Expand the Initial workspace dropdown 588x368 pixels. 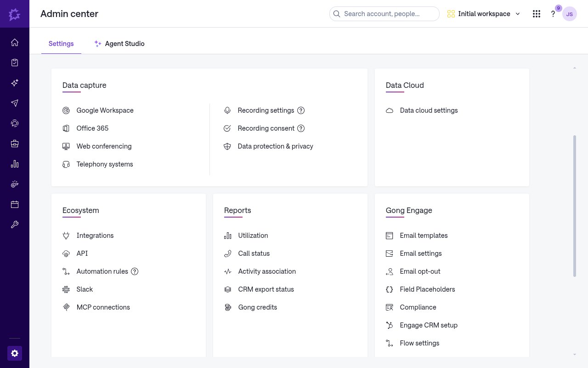click(x=484, y=14)
